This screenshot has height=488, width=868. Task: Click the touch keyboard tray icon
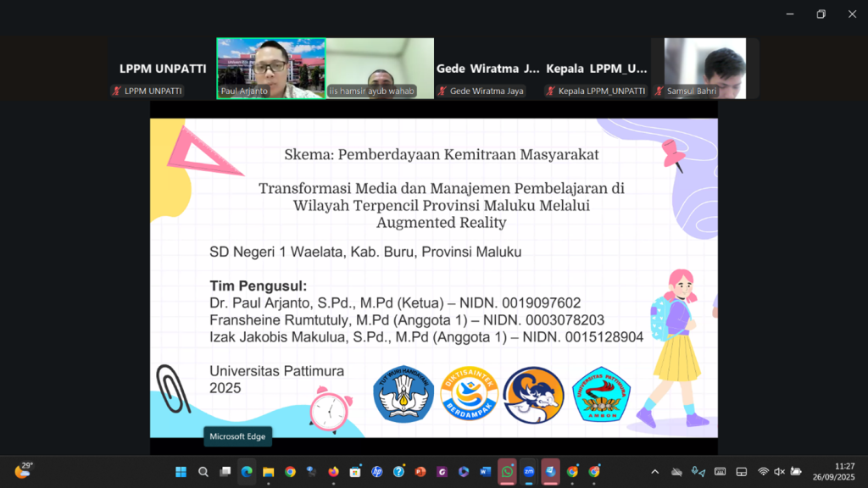[x=720, y=472]
